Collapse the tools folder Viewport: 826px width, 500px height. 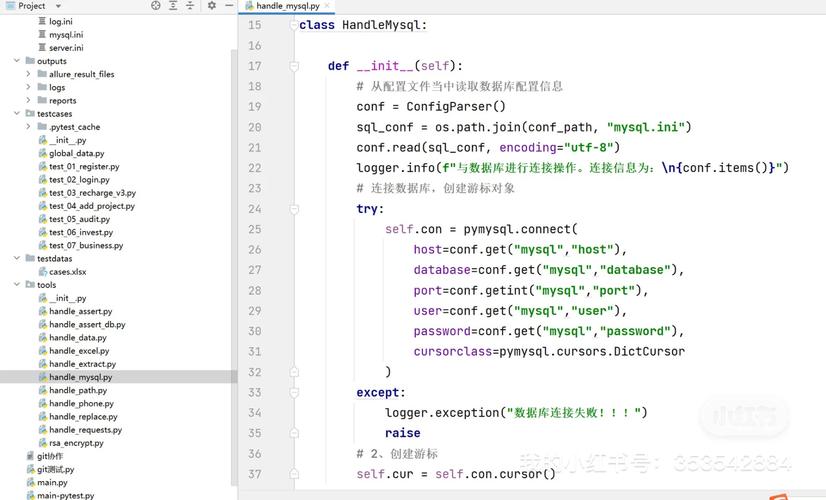coord(17,285)
